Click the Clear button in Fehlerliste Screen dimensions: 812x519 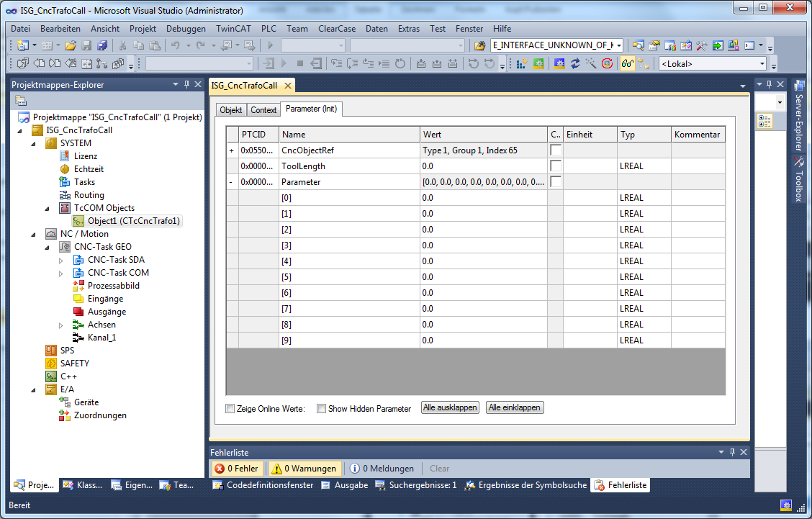coord(439,468)
